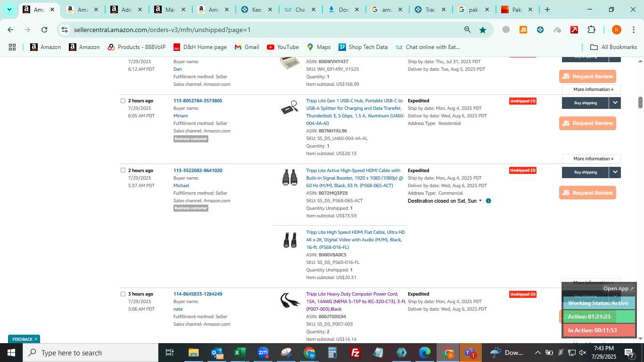Viewport: 644px width, 362px height.
Task: Open order link 114-8645833-1284249
Action: click(198, 294)
